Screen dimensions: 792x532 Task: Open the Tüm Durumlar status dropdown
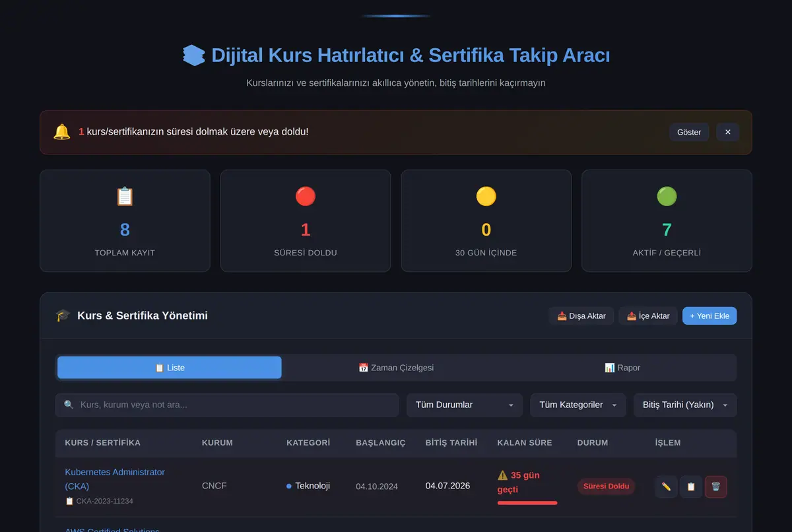(x=465, y=405)
